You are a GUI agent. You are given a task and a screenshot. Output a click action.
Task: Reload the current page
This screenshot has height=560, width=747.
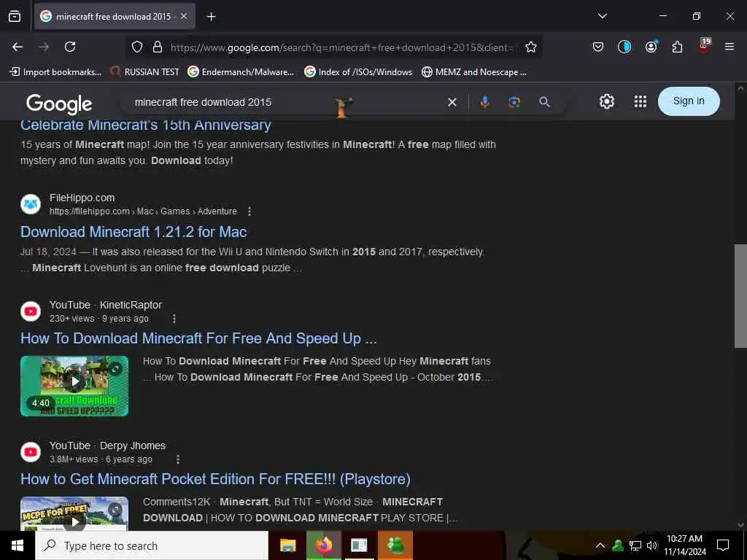(x=70, y=47)
